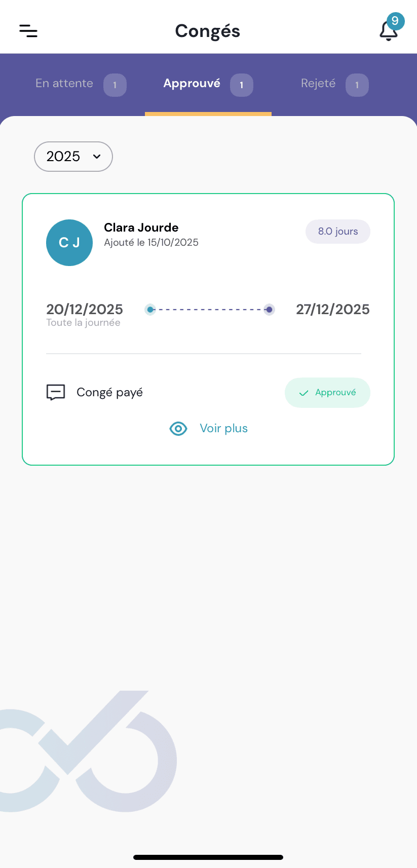The height and width of the screenshot is (868, 417).
Task: Tap the CJ avatar circle
Action: [x=69, y=243]
